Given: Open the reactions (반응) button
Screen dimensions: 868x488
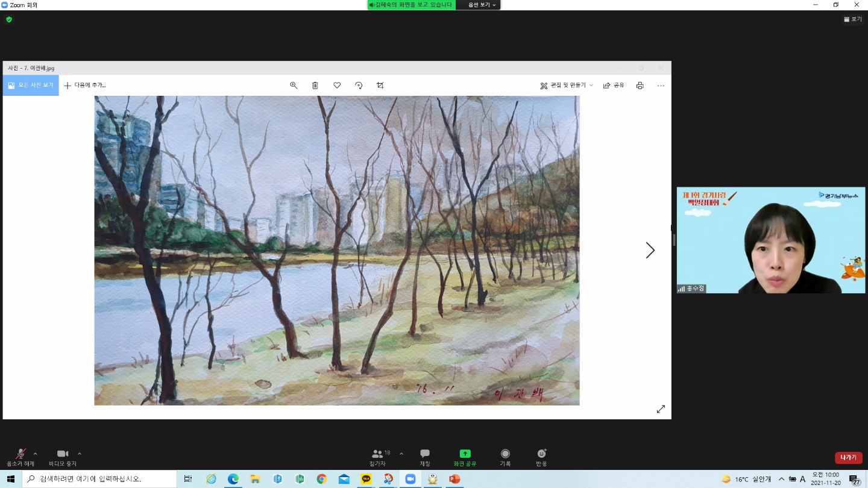Looking at the screenshot, I should (541, 457).
